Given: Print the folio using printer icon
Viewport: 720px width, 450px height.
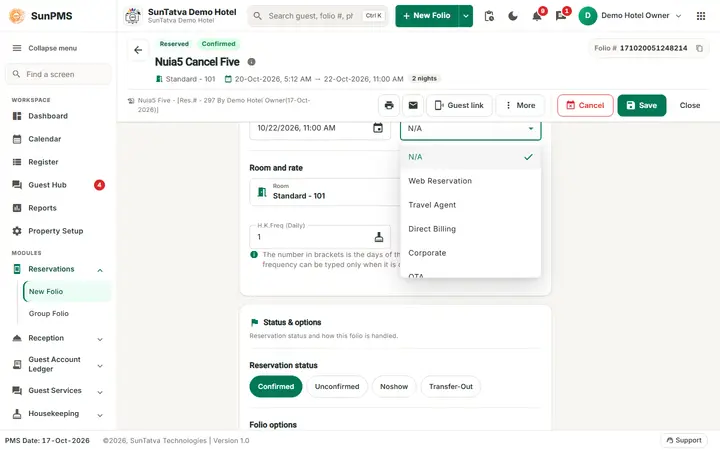Looking at the screenshot, I should click(x=389, y=105).
